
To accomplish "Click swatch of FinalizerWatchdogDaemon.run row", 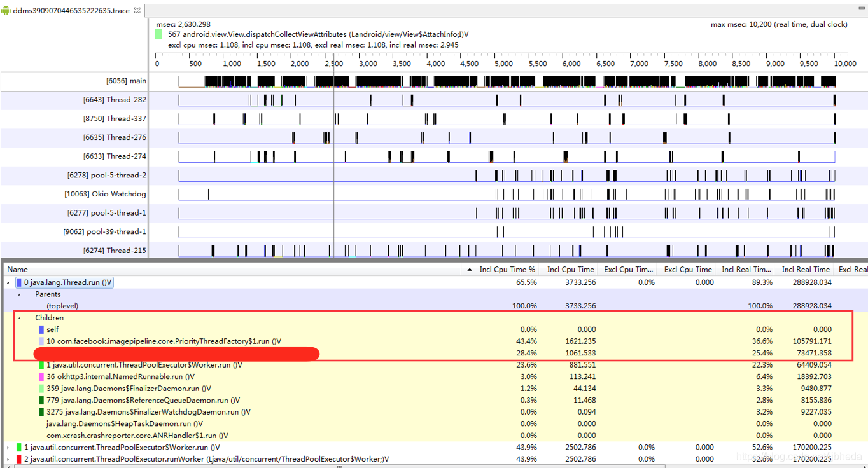I will [41, 412].
